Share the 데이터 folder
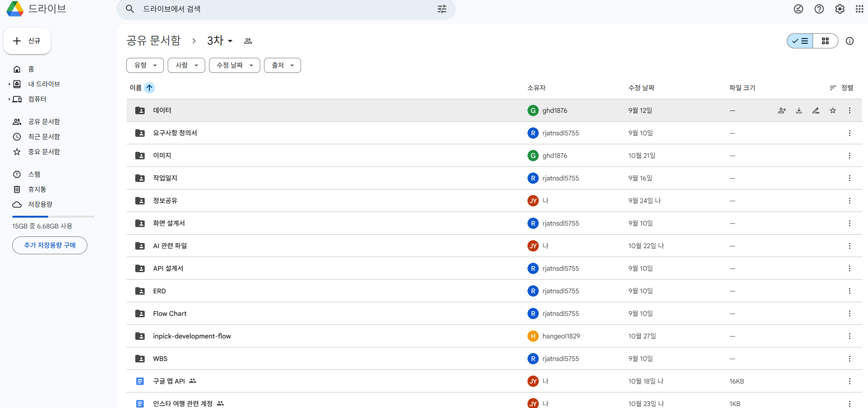This screenshot has width=868, height=408. point(782,110)
